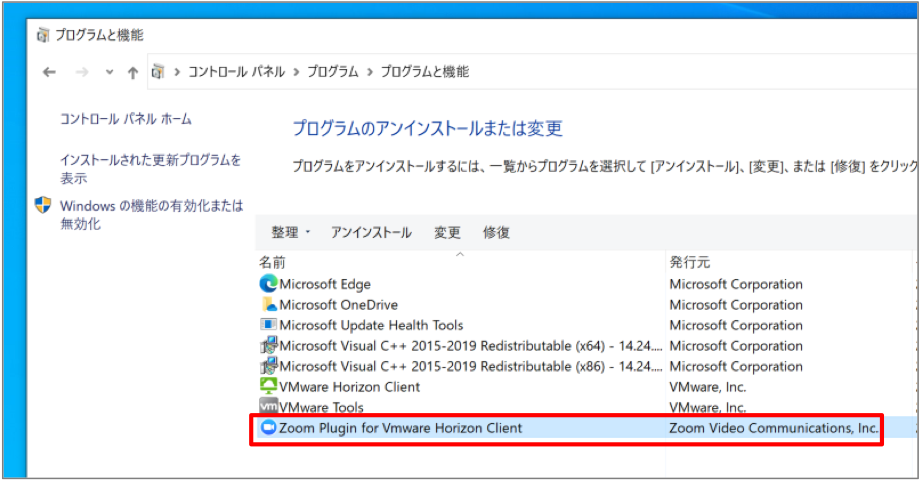Click the Microsoft OneDrive icon in the list
The image size is (920, 481).
coord(268,304)
